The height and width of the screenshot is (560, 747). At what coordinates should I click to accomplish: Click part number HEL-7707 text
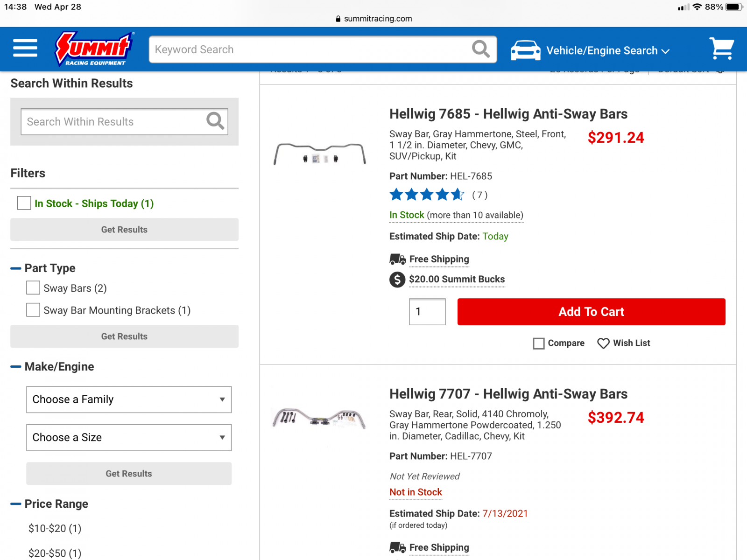pyautogui.click(x=471, y=456)
